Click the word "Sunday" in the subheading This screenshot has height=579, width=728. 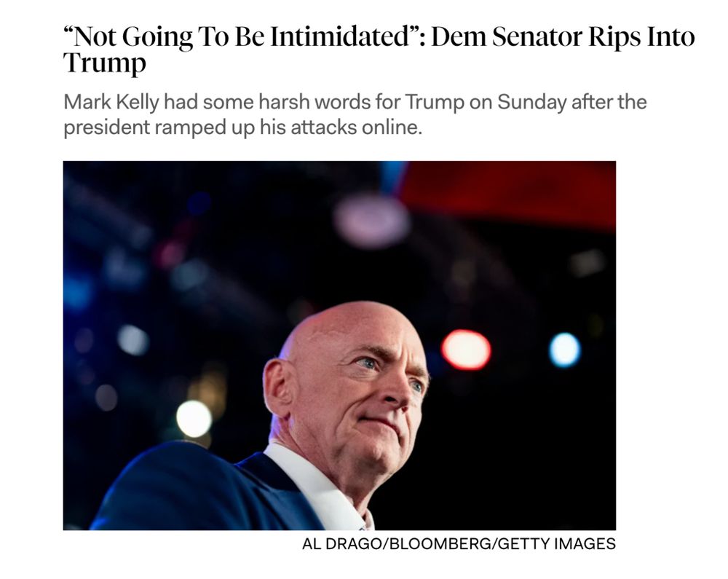point(531,102)
